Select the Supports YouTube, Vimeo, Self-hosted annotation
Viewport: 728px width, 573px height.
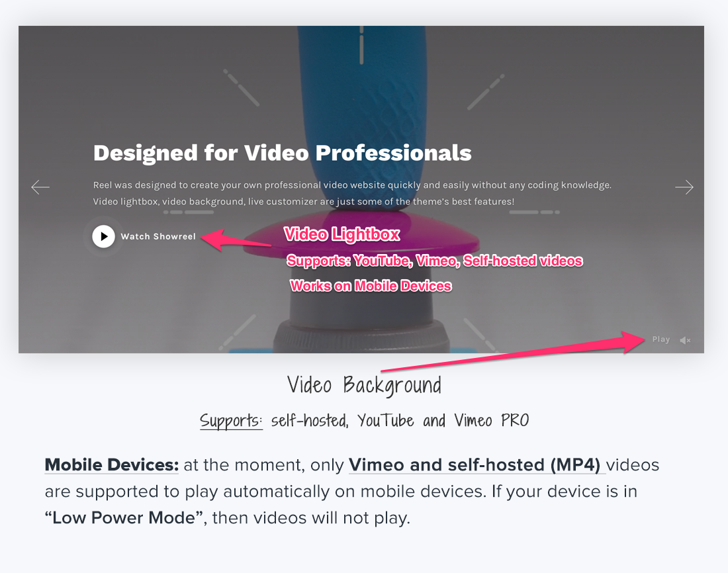coord(434,261)
